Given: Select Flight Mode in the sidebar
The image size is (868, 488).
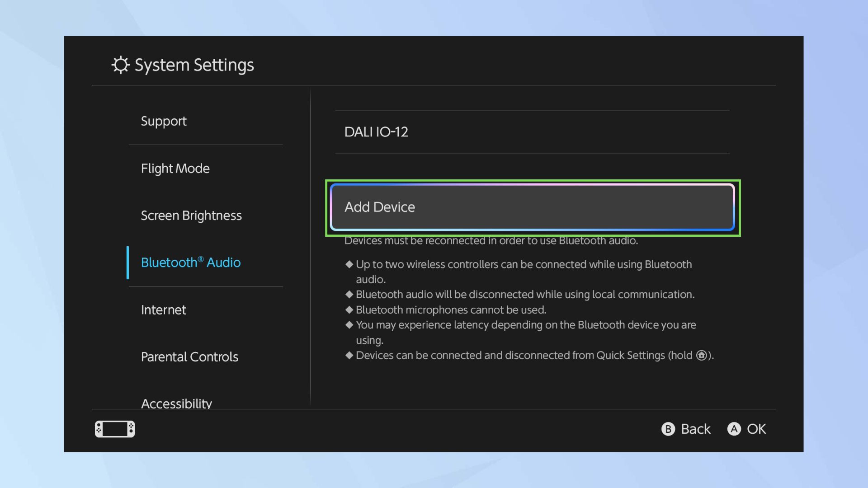Looking at the screenshot, I should (175, 169).
